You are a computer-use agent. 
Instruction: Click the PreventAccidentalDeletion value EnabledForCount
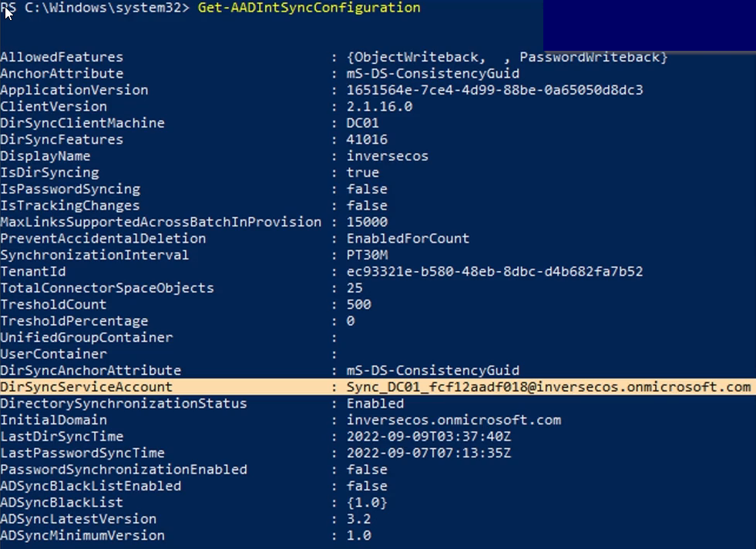click(408, 239)
